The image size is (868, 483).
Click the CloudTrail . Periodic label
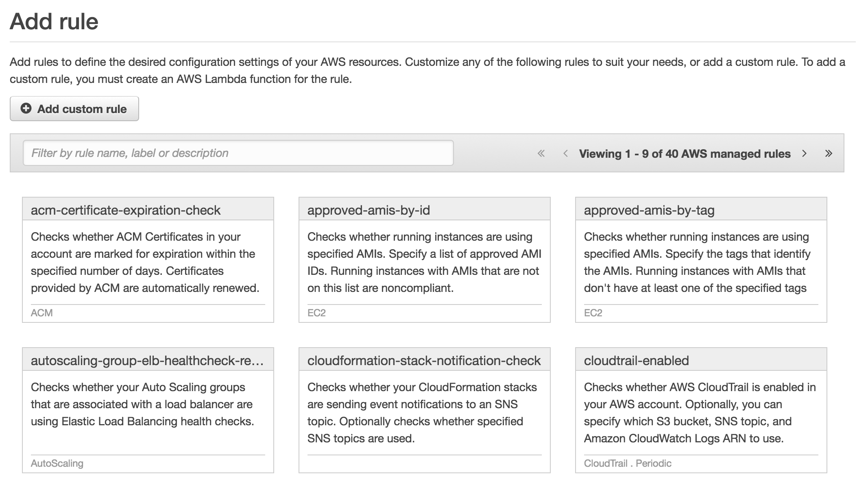pyautogui.click(x=627, y=463)
